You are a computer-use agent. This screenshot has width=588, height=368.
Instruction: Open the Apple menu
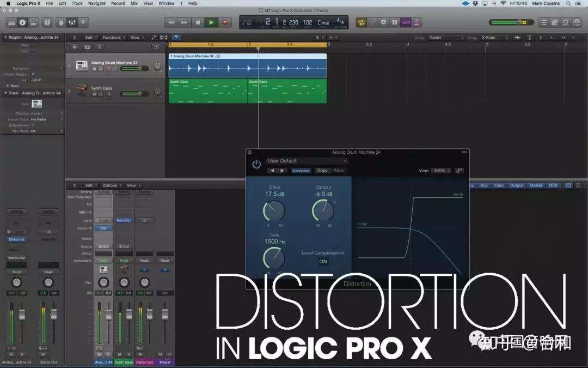pos(8,3)
